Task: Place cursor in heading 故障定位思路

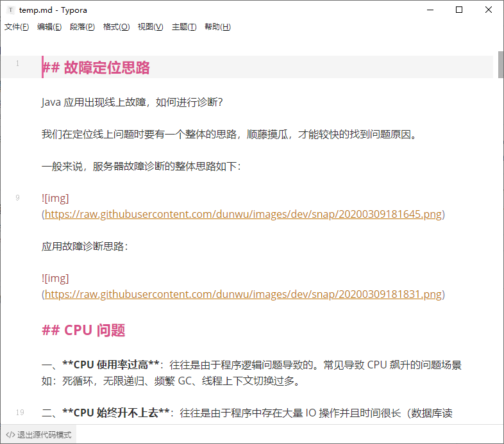Action: [x=106, y=67]
